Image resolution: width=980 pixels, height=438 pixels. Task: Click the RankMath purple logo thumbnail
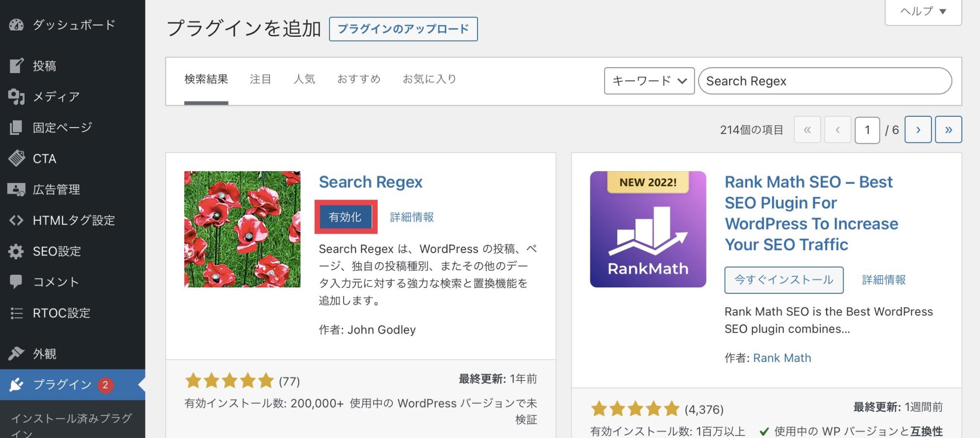[x=648, y=229]
